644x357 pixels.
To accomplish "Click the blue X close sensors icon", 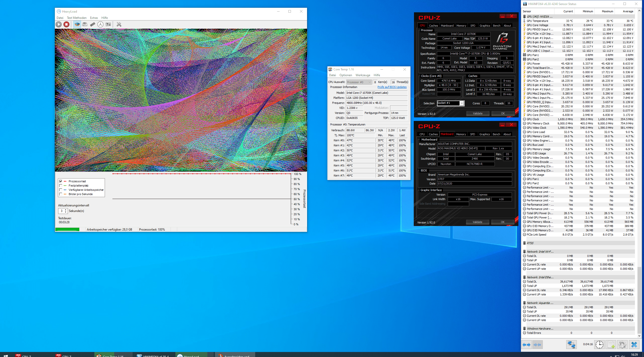I will (634, 344).
